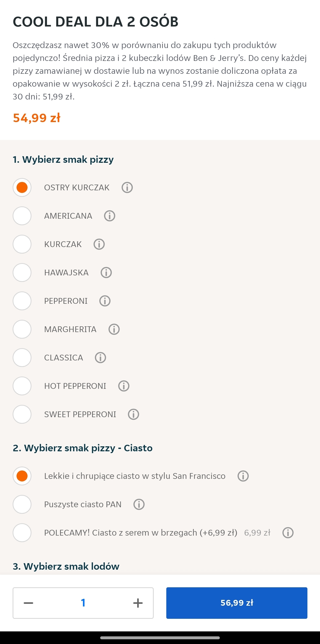Pick Puszyste ciasto PAN dough
This screenshot has height=644, width=320.
point(22,504)
